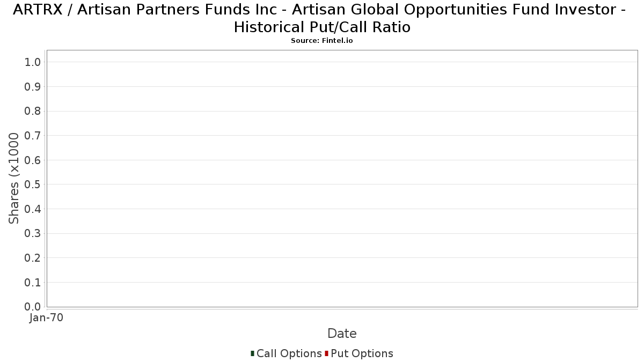Select the 0.2 y-axis tick label
Viewport: 644px width, 362px height.
point(33,258)
